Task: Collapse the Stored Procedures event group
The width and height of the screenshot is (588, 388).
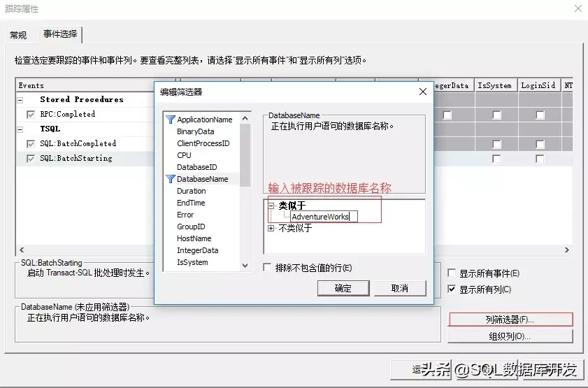Action: (x=20, y=100)
